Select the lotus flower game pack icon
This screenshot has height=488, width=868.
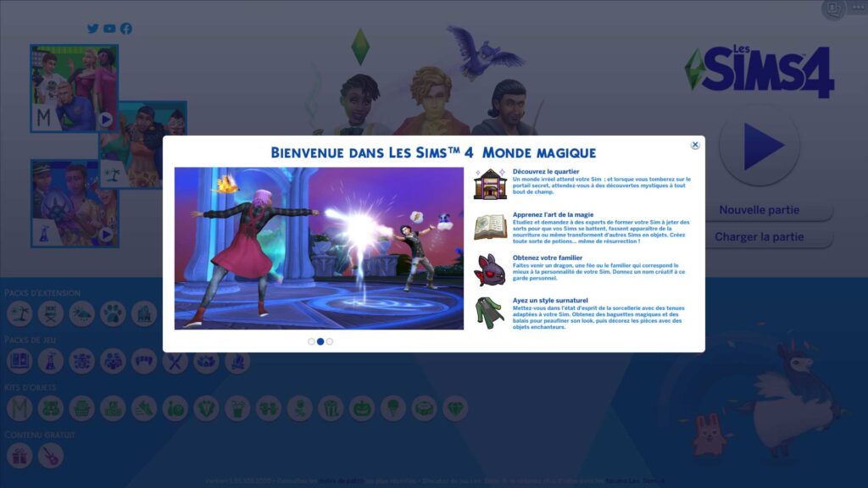pyautogui.click(x=206, y=361)
